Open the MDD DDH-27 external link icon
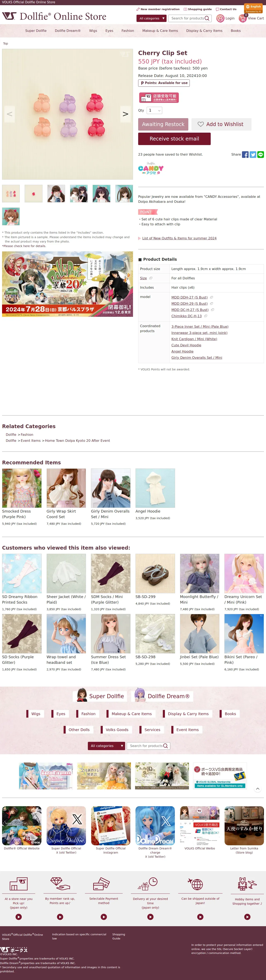Screen dimensions: 266x980 tap(212, 298)
